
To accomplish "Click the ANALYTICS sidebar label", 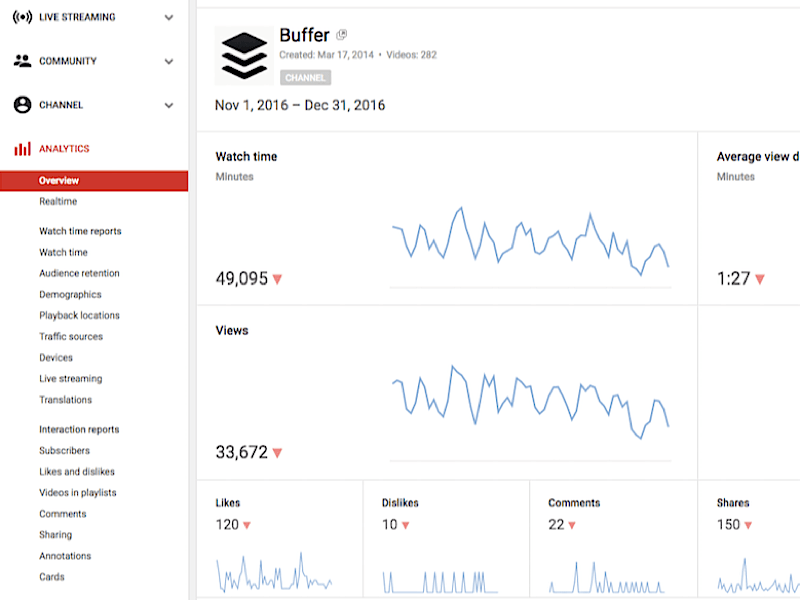I will (64, 148).
